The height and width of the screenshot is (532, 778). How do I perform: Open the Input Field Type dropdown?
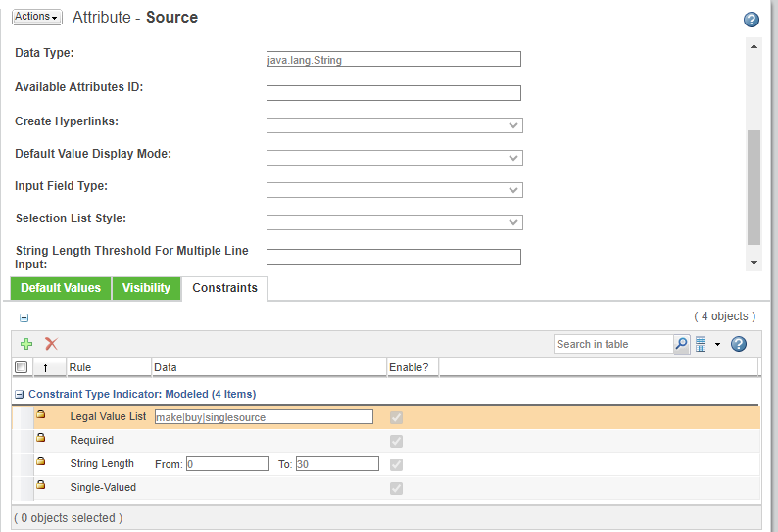coord(394,190)
